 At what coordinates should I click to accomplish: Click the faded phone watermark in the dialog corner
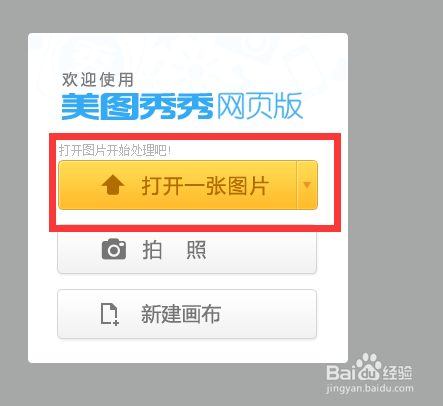pyautogui.click(x=307, y=72)
